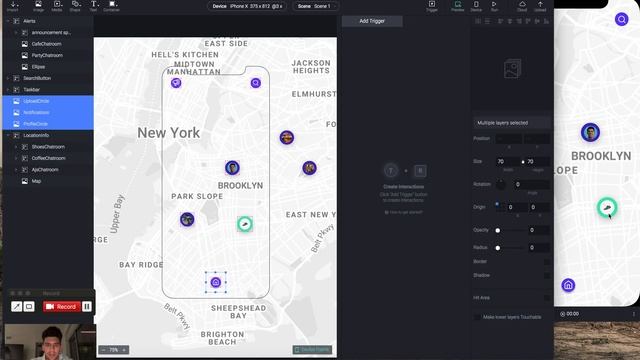This screenshot has width=640, height=360.
Task: Toggle the Hit Area option
Action: pyautogui.click(x=547, y=298)
